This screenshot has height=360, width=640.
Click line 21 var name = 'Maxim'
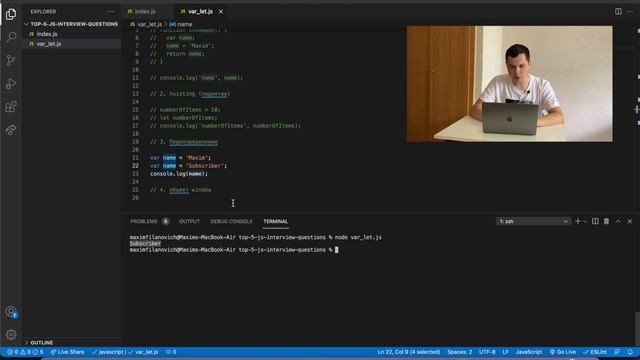coord(180,158)
